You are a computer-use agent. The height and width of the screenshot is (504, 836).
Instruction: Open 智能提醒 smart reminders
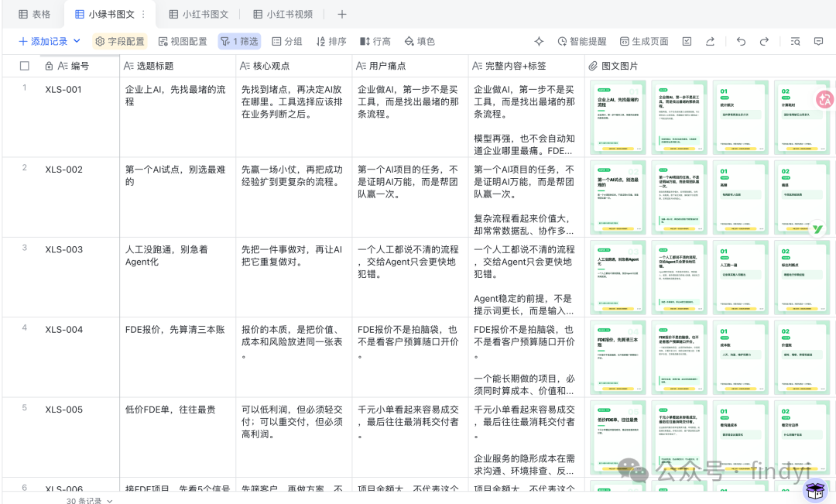click(582, 42)
